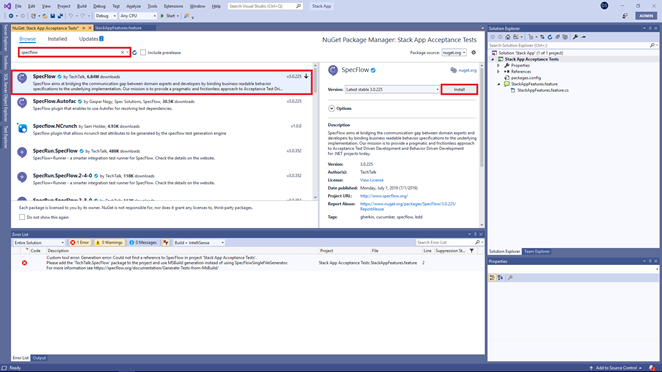Open the Debug configuration dropdown
This screenshot has width=662, height=372.
pos(106,16)
